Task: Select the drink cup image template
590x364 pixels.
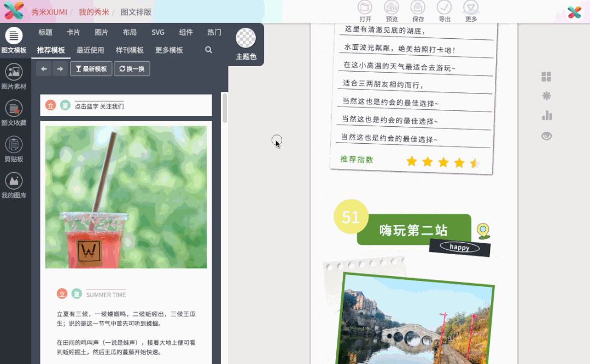Action: point(126,197)
